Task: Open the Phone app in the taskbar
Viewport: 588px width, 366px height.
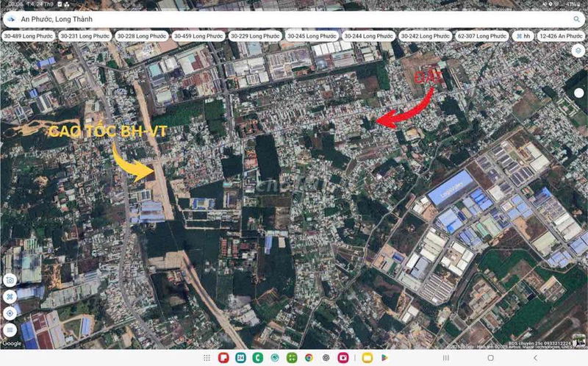Action: click(257, 357)
